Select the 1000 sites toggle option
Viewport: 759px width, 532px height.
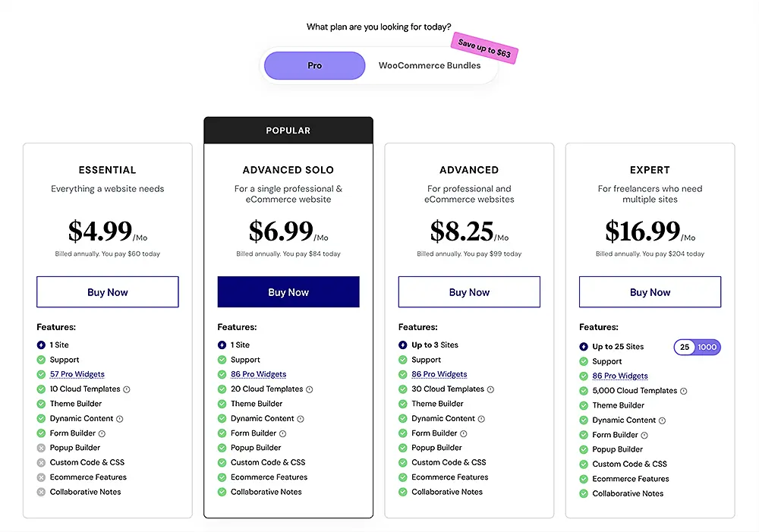707,347
